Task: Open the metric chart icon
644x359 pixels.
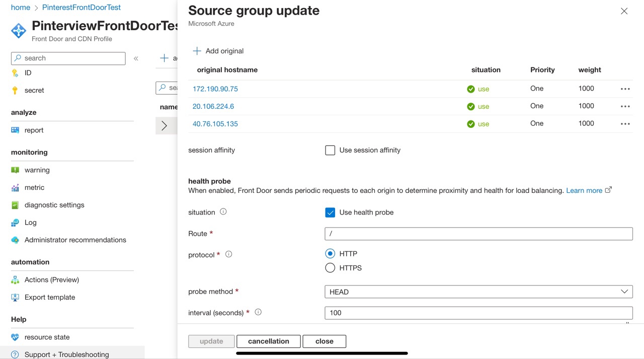Action: click(15, 188)
